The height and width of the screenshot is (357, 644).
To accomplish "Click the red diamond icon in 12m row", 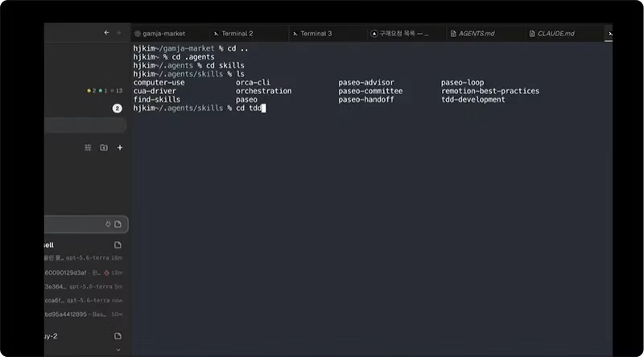I will click(x=106, y=273).
